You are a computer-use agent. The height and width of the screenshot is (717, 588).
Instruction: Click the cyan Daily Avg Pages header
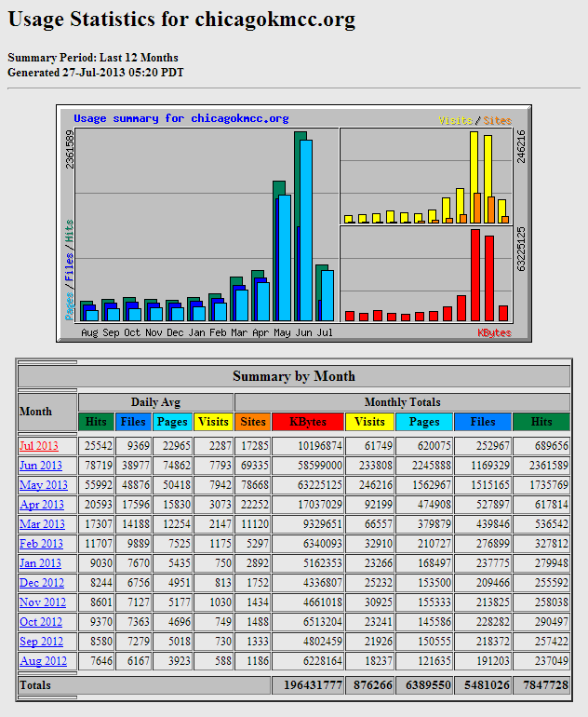pyautogui.click(x=172, y=422)
